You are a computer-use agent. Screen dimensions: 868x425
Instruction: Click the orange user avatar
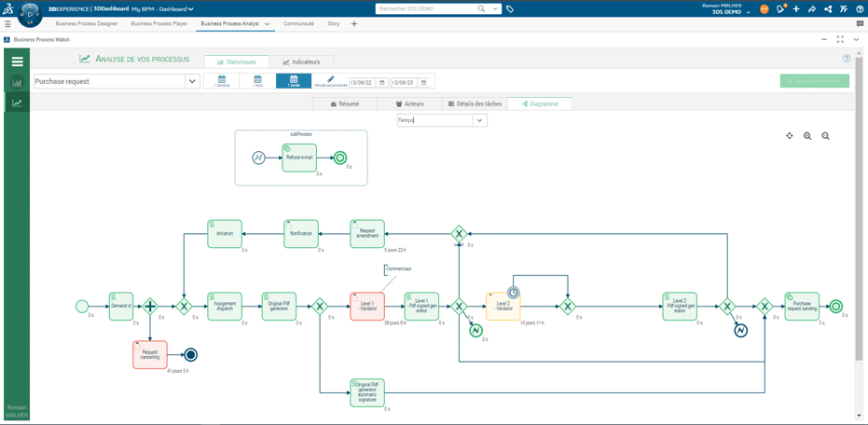tap(765, 9)
